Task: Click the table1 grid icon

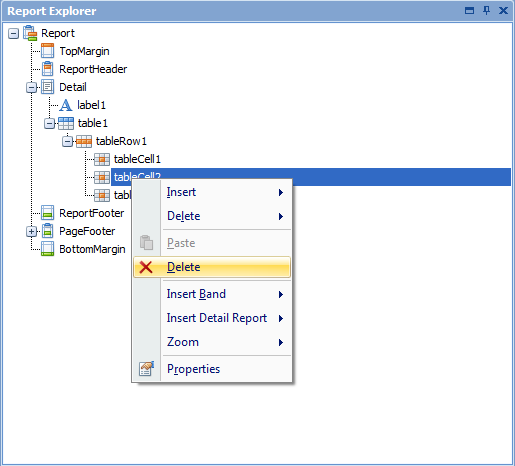Action: 66,123
